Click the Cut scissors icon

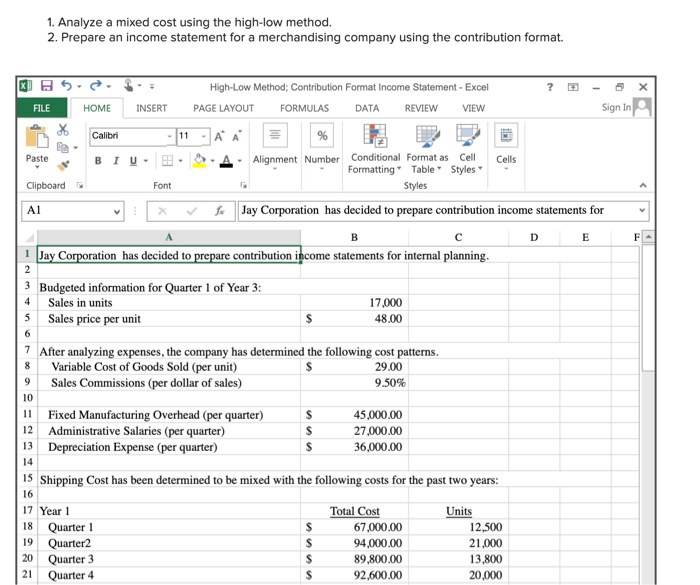pyautogui.click(x=62, y=130)
